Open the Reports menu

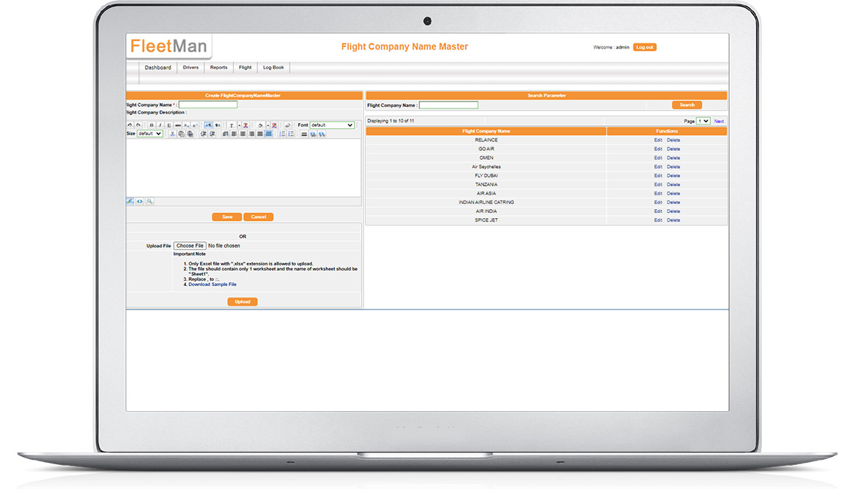(218, 68)
